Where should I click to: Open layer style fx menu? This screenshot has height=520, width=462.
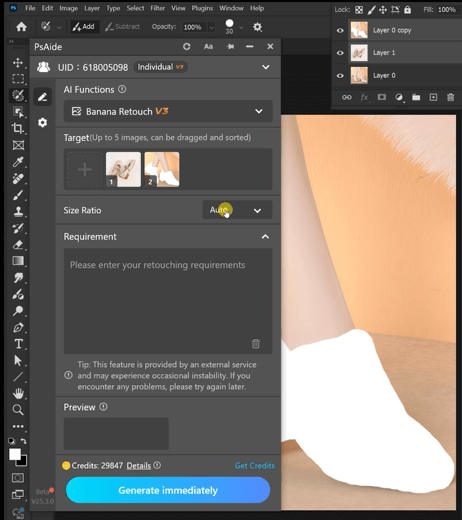pyautogui.click(x=364, y=97)
